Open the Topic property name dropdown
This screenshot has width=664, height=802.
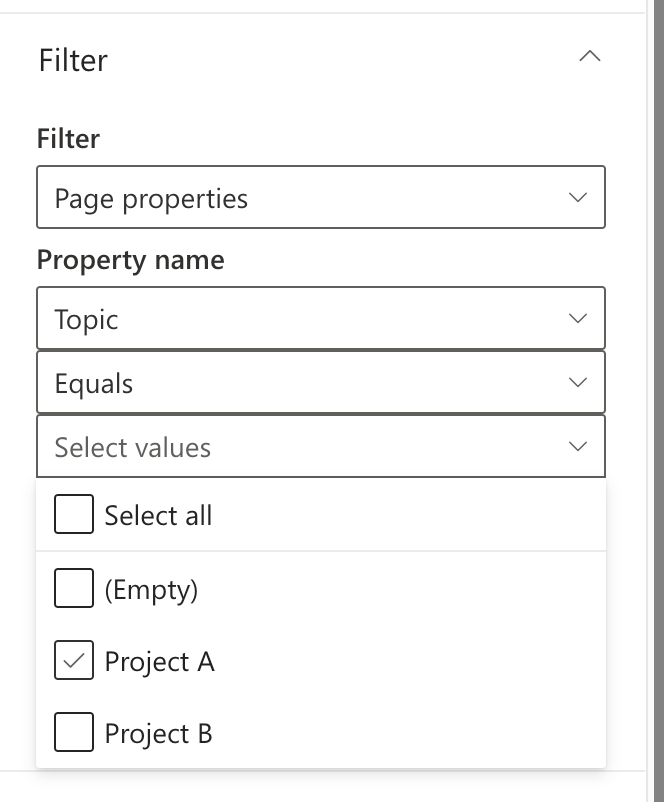(320, 319)
